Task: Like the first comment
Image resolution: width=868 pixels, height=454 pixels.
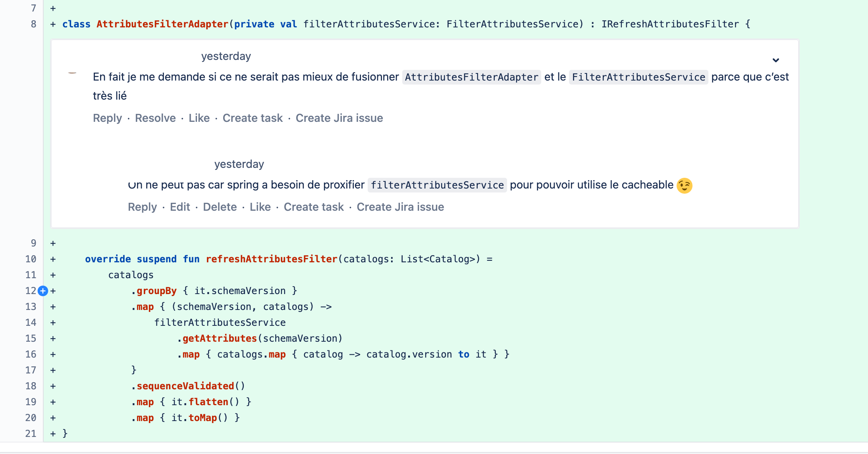Action: tap(199, 118)
